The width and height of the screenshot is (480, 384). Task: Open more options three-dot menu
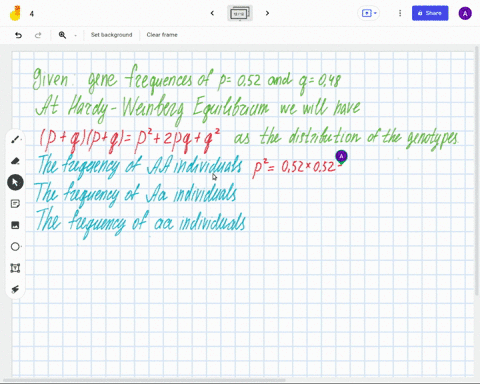(400, 13)
